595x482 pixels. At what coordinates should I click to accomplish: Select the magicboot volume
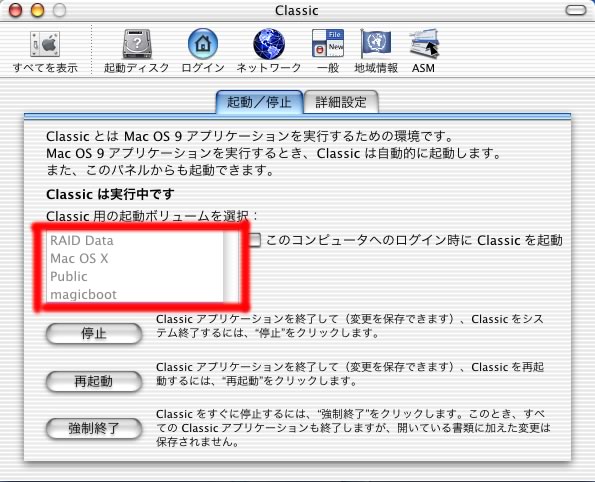pos(135,294)
